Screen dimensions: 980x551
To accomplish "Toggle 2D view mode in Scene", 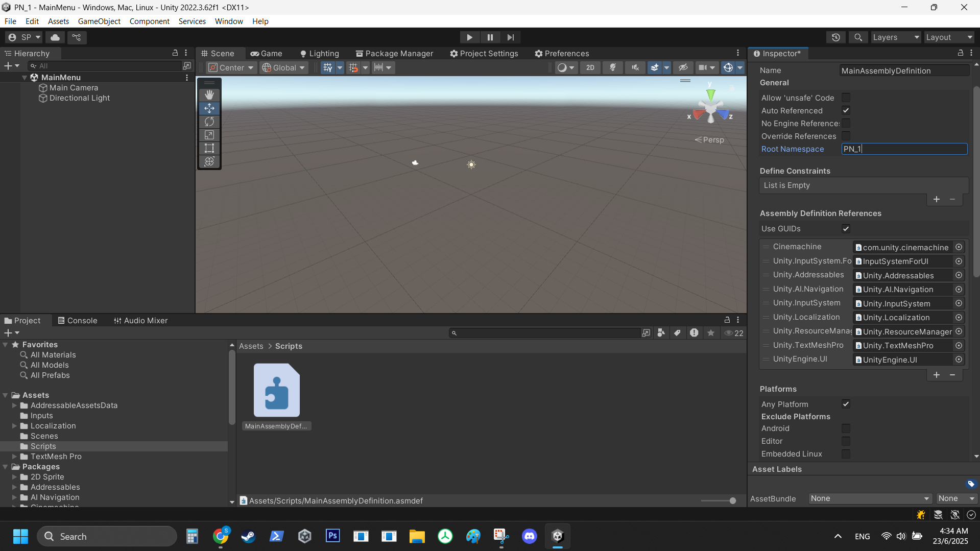I will (590, 67).
